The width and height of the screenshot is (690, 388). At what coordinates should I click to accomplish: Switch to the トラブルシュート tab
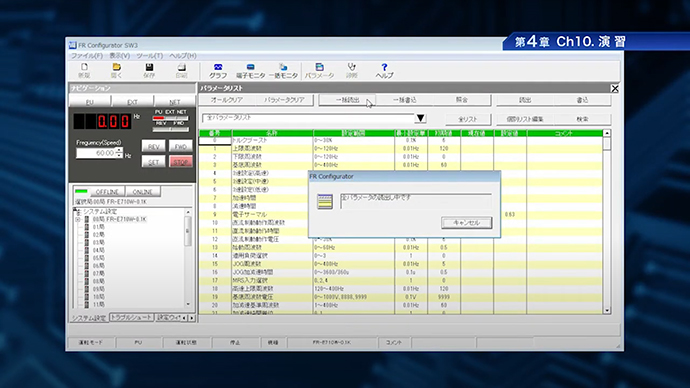click(131, 317)
